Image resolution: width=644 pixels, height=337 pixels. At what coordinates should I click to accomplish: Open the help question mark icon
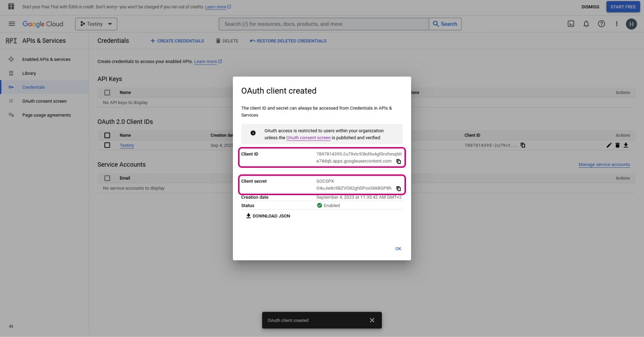click(601, 24)
